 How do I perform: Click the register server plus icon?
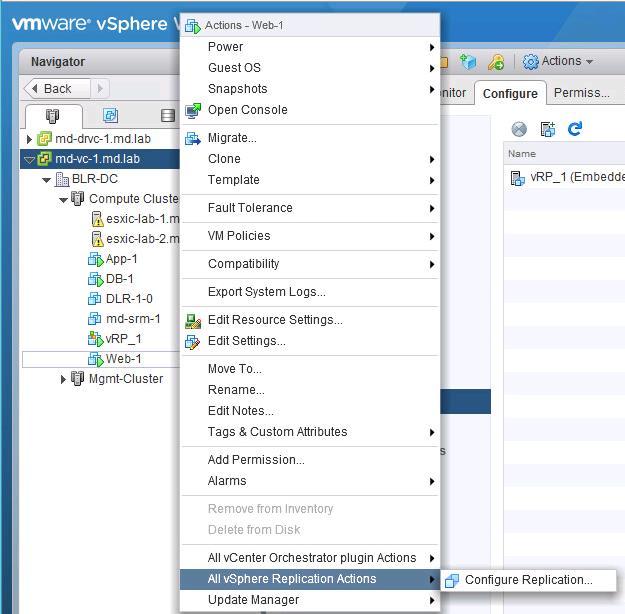click(548, 129)
